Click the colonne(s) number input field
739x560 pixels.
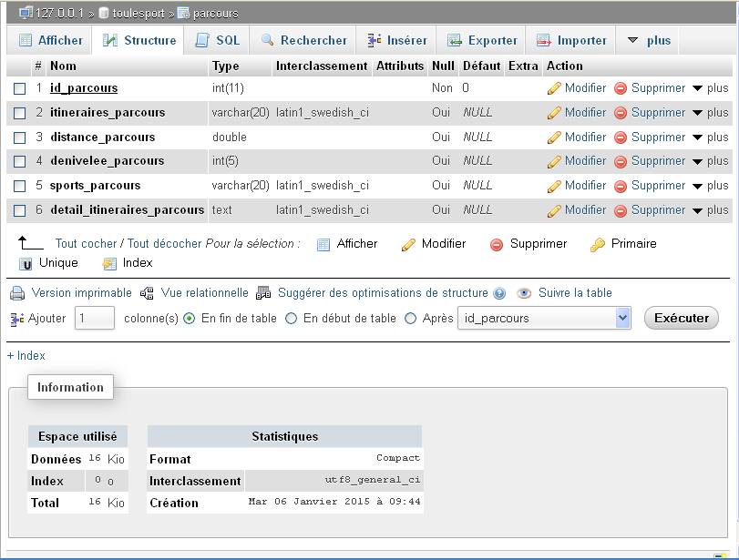tap(95, 318)
